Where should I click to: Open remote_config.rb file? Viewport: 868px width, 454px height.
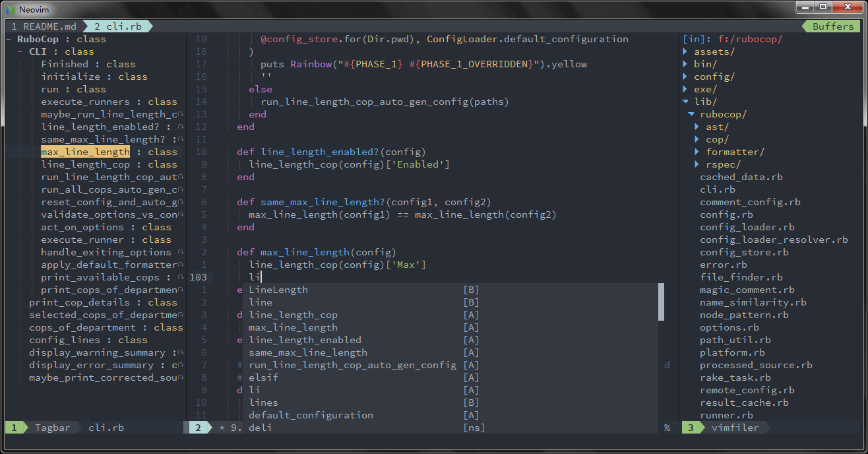tap(747, 390)
